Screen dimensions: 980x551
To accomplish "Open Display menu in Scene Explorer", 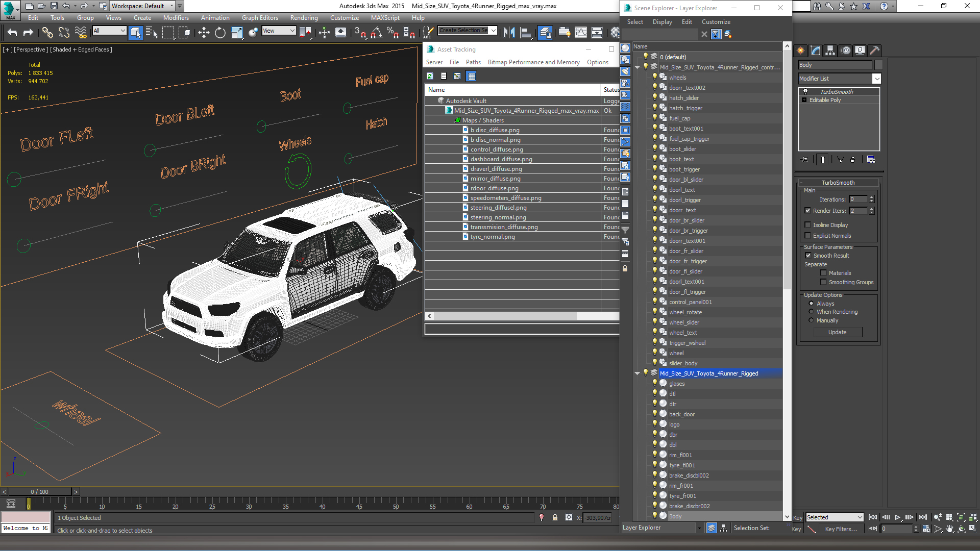I will pos(662,22).
